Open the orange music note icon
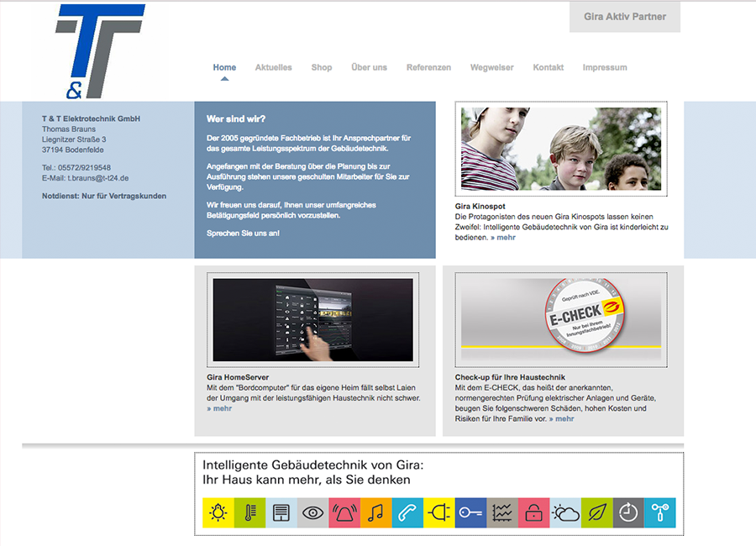This screenshot has height=546, width=756. (x=376, y=512)
